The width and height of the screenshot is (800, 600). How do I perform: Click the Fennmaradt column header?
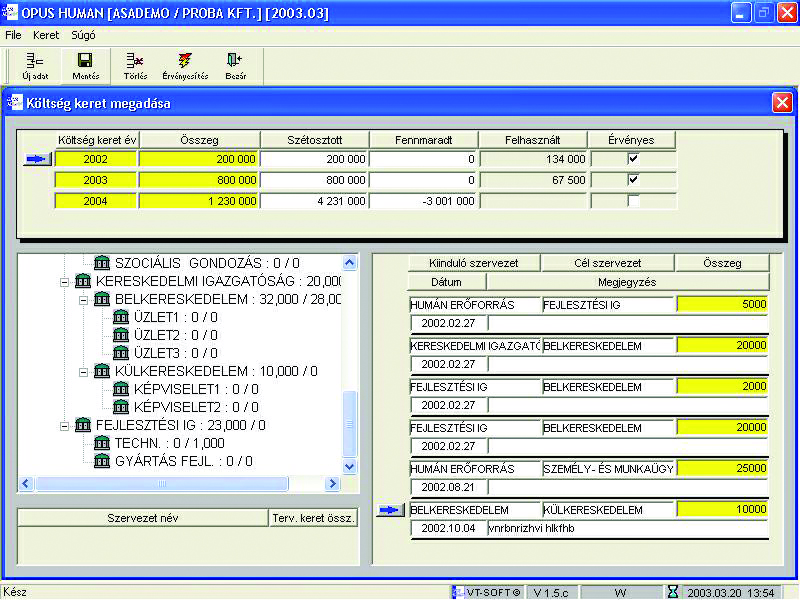423,140
